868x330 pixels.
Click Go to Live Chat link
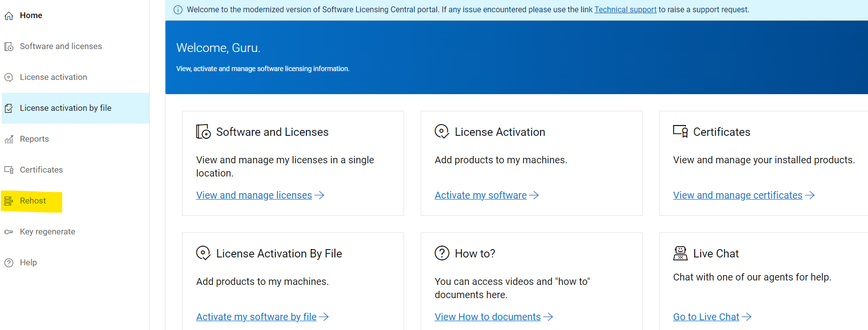706,317
